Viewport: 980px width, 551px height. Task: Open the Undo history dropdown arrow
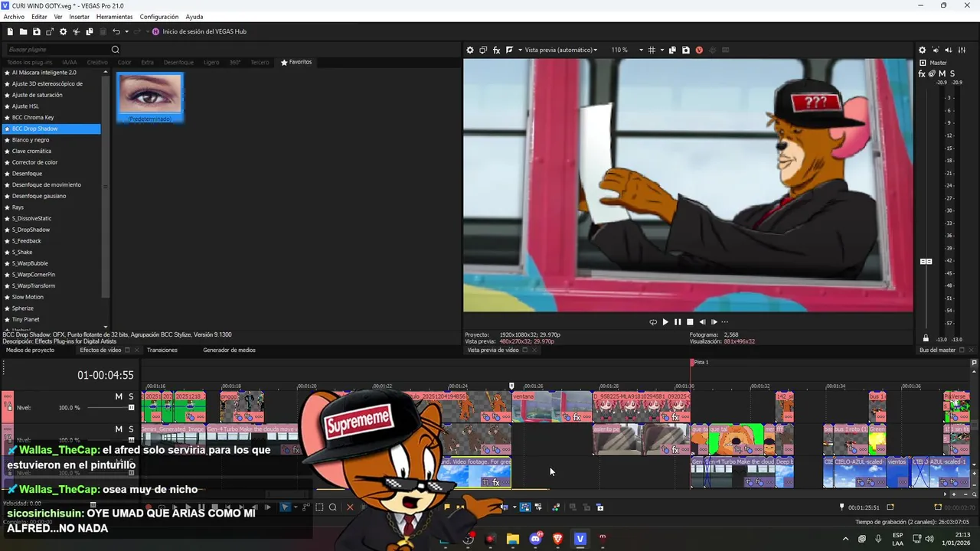pos(126,31)
